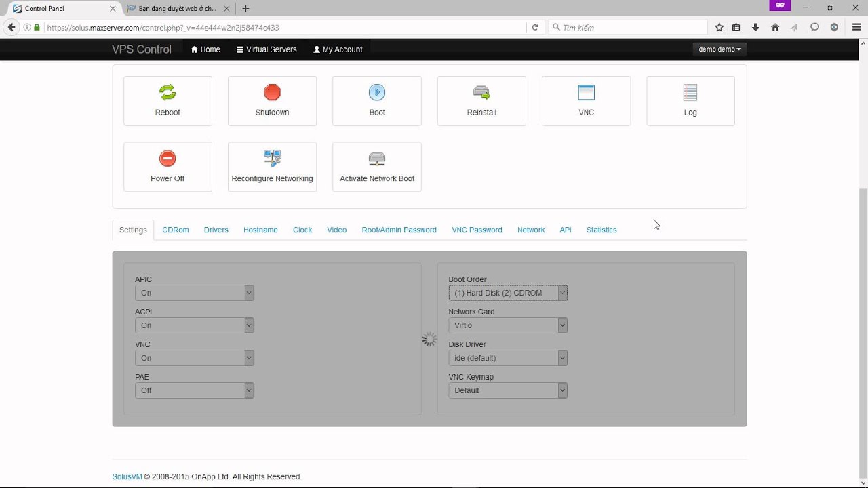Bookmark this page with the star icon
The image size is (868, 488).
(x=719, y=28)
